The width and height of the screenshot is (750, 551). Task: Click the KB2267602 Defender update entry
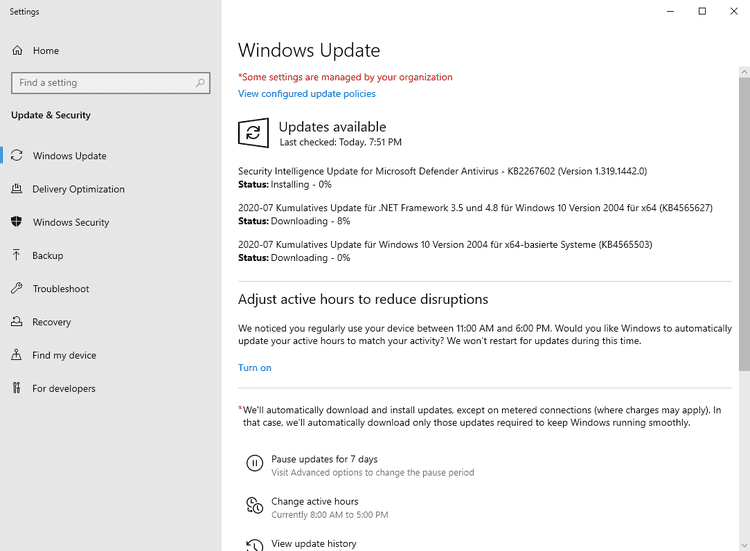442,171
